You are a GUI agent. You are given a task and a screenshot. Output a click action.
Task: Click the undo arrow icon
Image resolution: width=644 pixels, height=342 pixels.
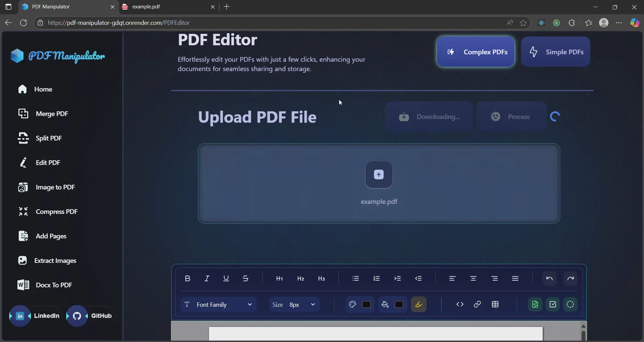[549, 278]
